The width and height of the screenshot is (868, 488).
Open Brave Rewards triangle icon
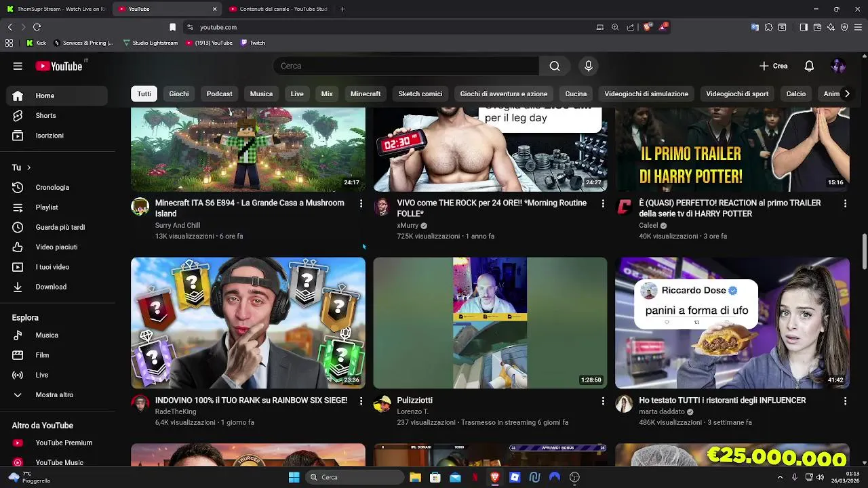tap(663, 27)
